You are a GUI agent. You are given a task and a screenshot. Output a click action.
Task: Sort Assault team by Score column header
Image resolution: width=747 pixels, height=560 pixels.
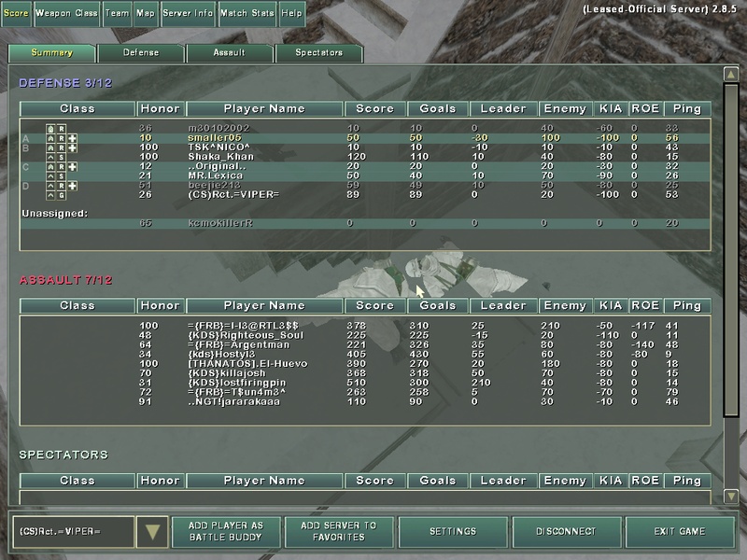(374, 305)
